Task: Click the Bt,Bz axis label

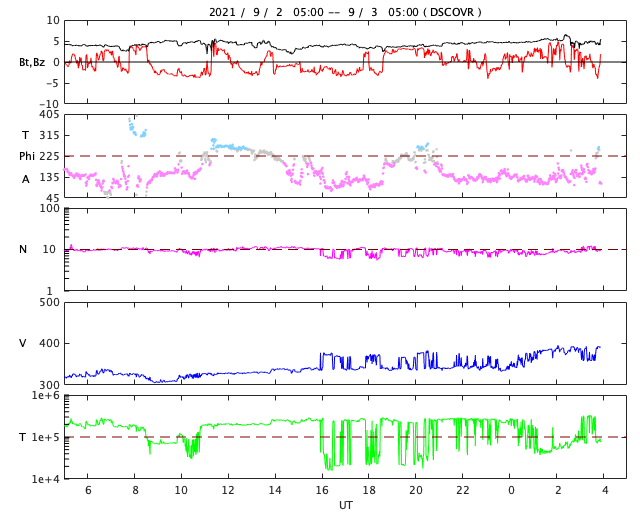Action: [x=32, y=62]
